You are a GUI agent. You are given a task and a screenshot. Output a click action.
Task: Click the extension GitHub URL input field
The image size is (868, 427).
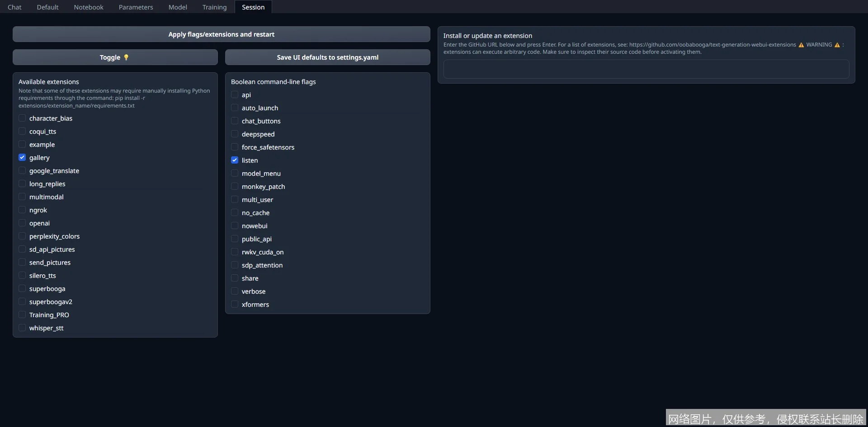click(x=646, y=70)
